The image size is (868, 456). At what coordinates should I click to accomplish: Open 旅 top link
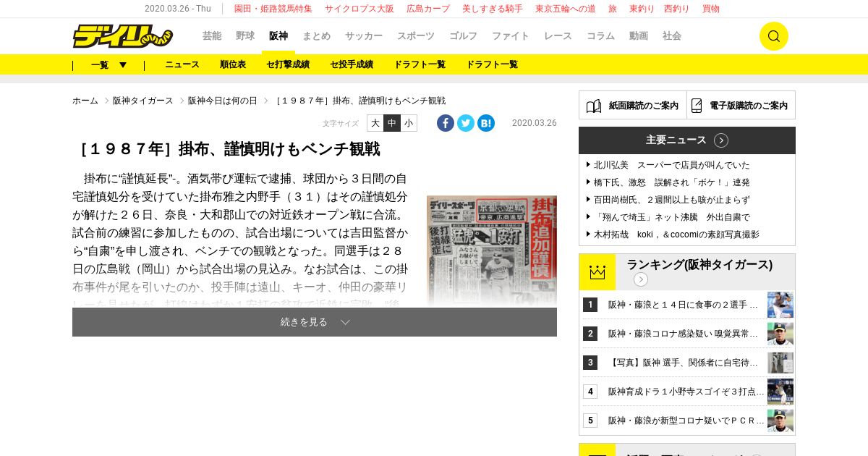613,9
